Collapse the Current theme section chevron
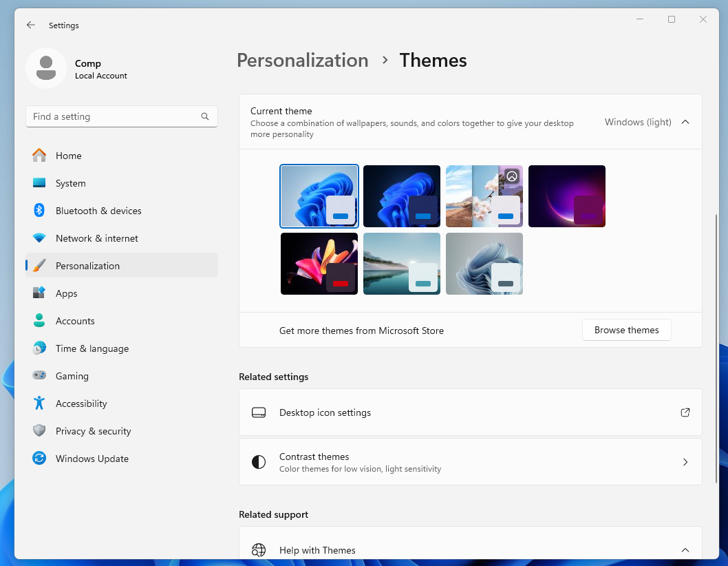This screenshot has height=566, width=728. point(685,122)
